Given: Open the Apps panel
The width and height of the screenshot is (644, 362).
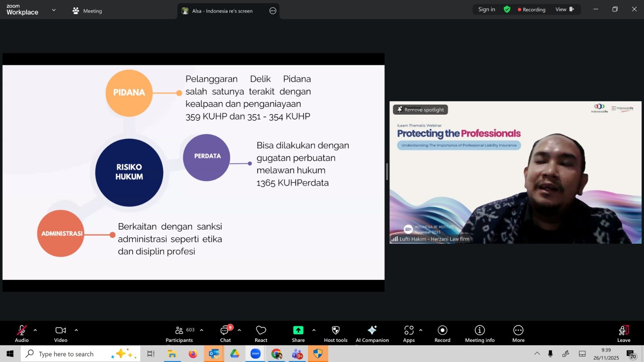Looking at the screenshot, I should (409, 334).
